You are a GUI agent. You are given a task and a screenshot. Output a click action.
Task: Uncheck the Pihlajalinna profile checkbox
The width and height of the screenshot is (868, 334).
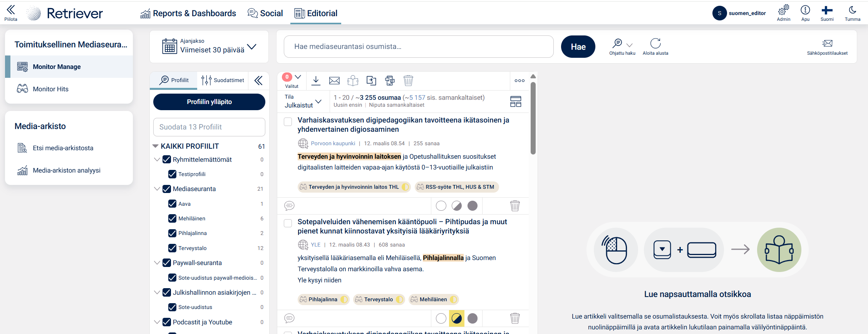pyautogui.click(x=172, y=233)
